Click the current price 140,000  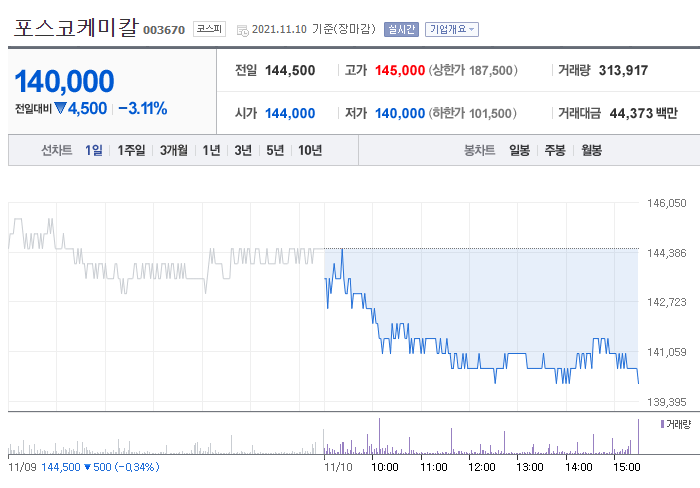64,81
